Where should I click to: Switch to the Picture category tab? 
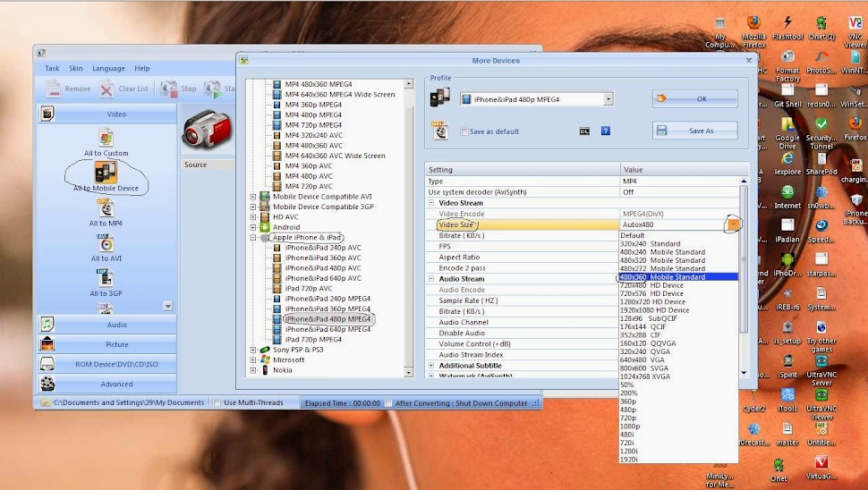107,344
